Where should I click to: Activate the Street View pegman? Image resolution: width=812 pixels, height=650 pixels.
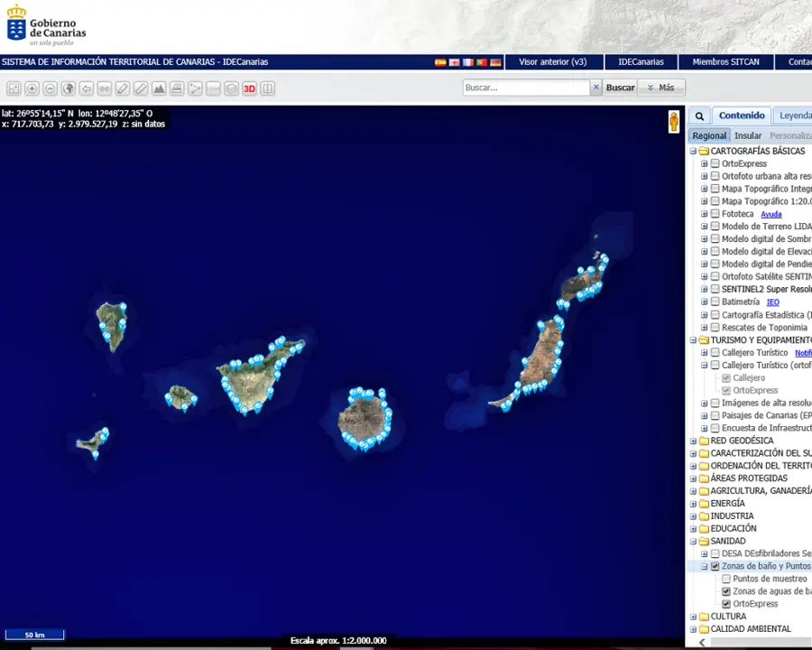pyautogui.click(x=674, y=122)
